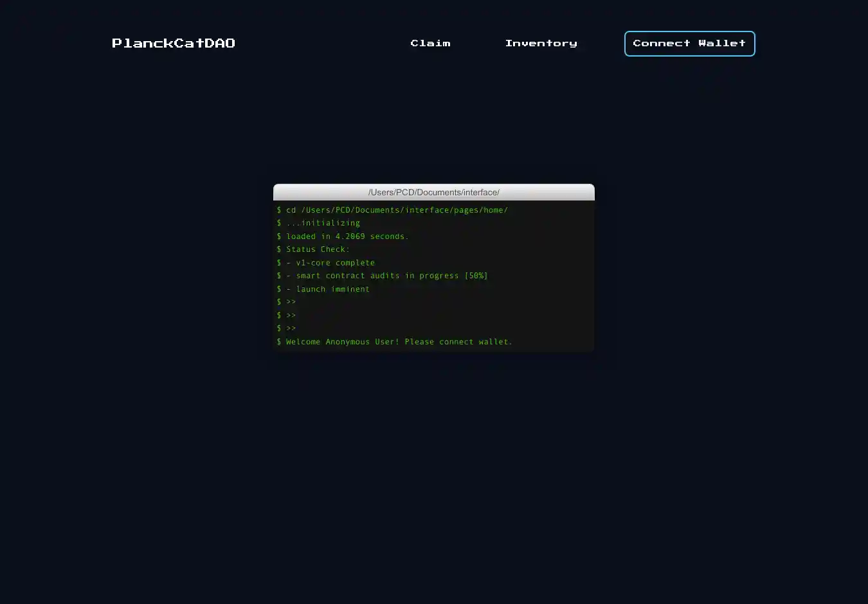Click the 'v1-core complete' status entry
The width and height of the screenshot is (868, 604).
[x=335, y=263]
